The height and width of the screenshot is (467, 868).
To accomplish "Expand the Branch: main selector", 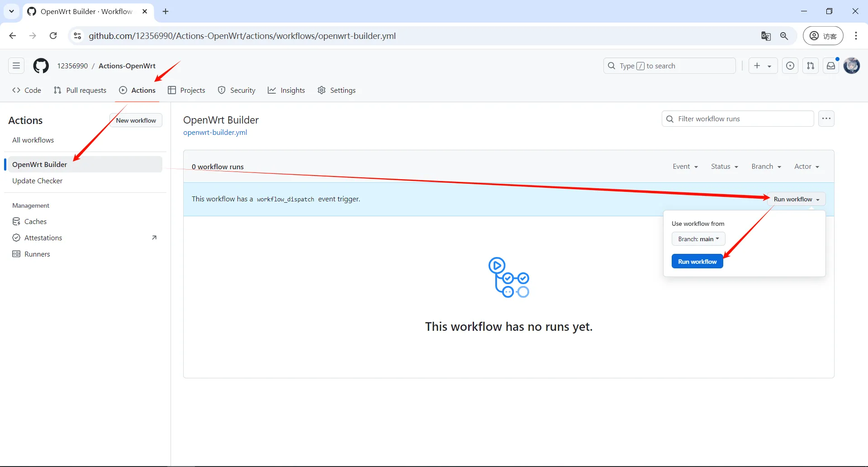I will pyautogui.click(x=698, y=238).
